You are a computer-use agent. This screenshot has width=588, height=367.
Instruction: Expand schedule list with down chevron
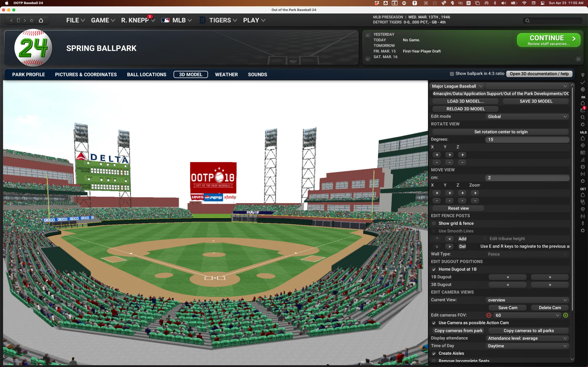(368, 59)
